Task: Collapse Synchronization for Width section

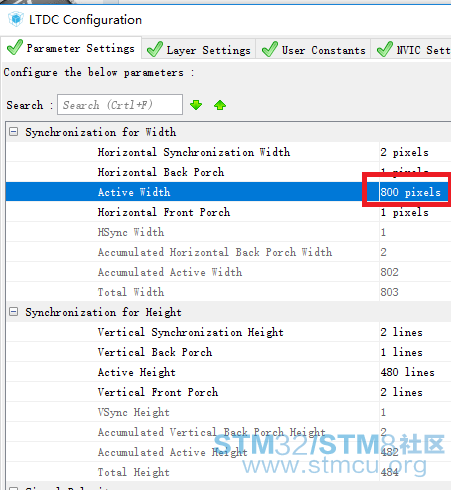Action: click(x=13, y=132)
